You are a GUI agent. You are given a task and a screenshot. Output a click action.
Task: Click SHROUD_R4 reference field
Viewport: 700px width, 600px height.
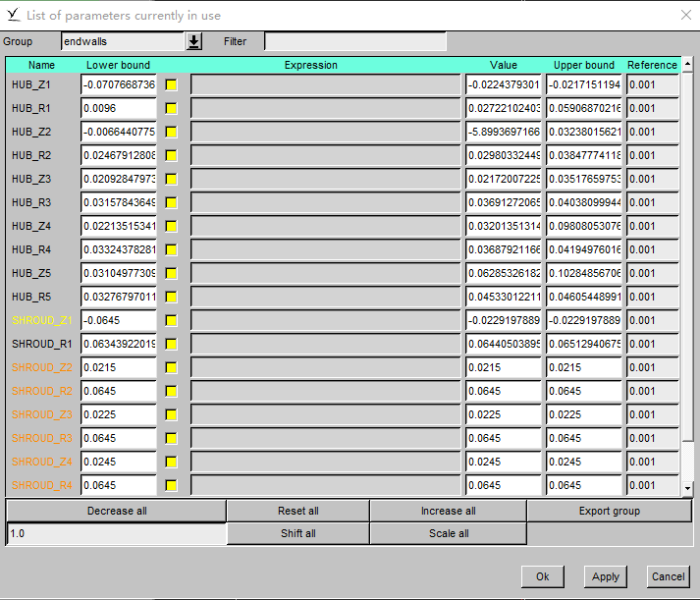point(653,485)
